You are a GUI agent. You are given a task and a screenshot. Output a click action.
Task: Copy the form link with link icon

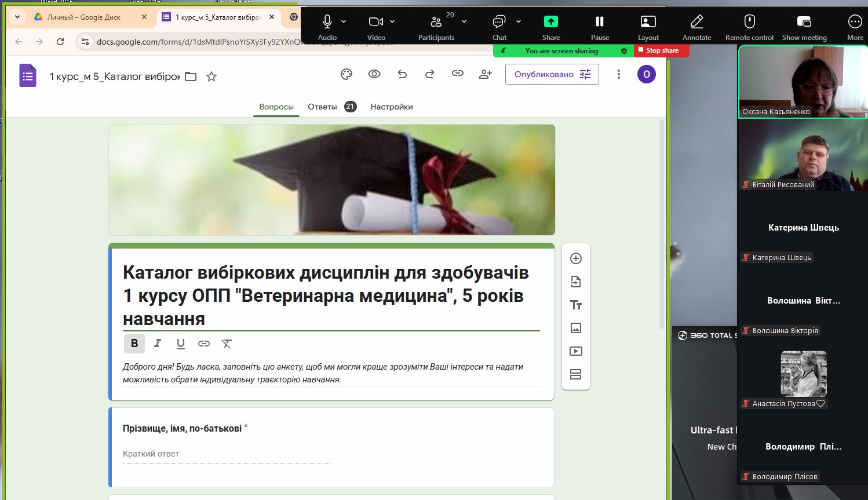458,74
